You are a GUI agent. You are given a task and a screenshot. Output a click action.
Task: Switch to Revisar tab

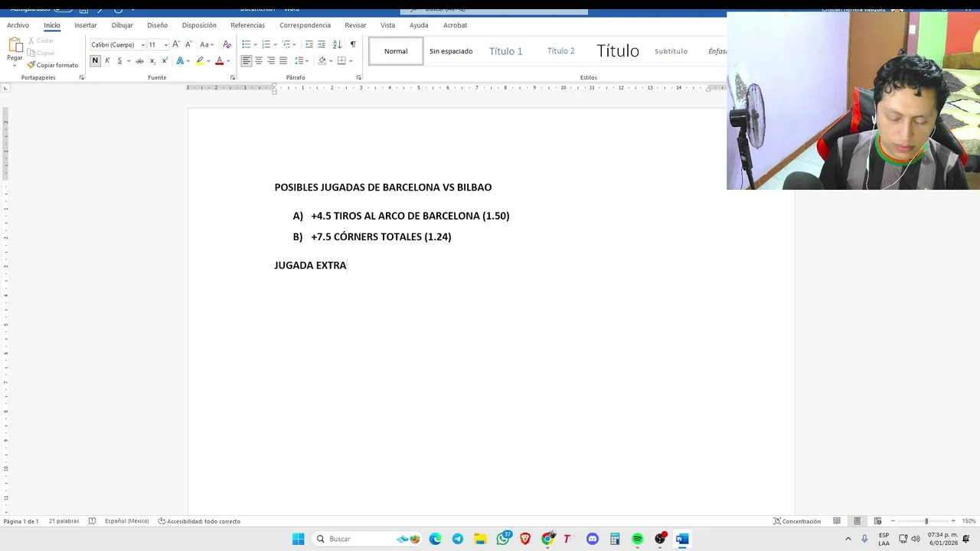pos(355,25)
